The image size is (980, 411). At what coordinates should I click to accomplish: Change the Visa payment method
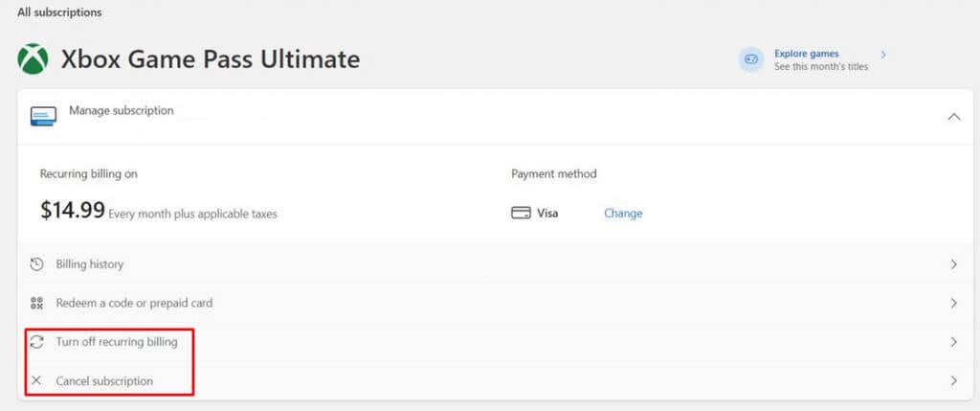[x=623, y=214]
